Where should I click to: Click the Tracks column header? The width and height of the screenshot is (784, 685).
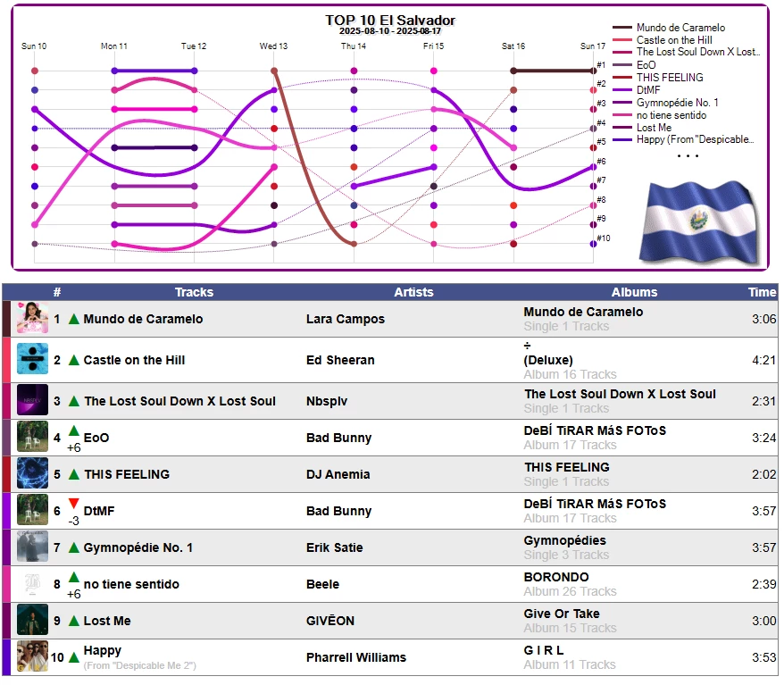click(x=194, y=292)
